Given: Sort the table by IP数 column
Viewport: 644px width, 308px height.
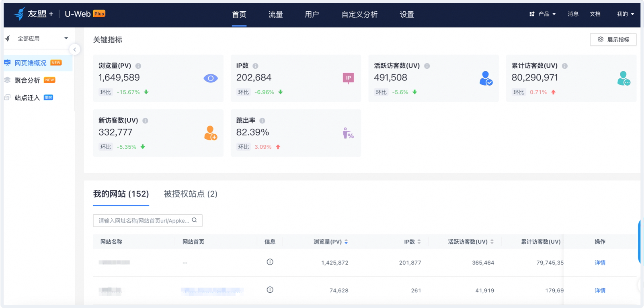Looking at the screenshot, I should (x=419, y=242).
